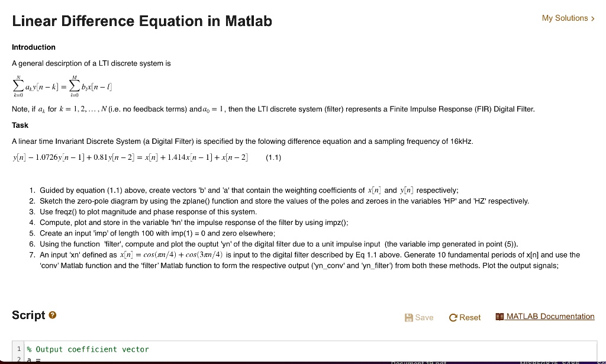Screen dimensions: 606x364
Task: Click the Save floppy disk icon
Action: [x=408, y=317]
